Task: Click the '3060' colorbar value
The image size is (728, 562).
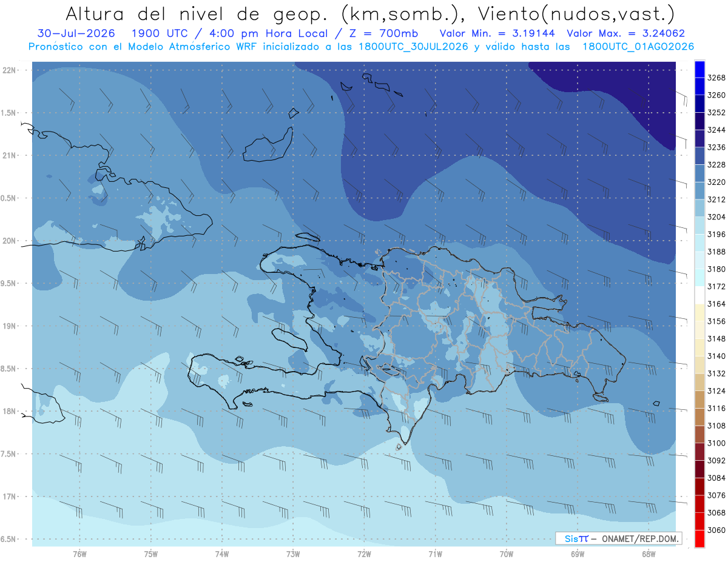Action: click(716, 530)
